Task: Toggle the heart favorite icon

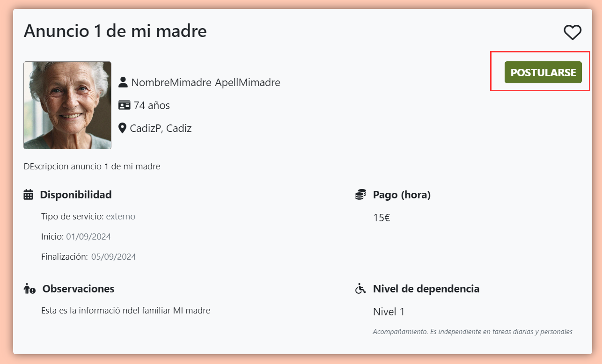Action: [x=572, y=32]
